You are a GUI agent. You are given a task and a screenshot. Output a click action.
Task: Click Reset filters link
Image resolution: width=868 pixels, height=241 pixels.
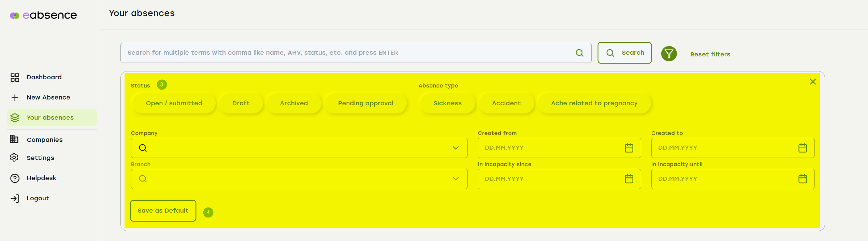(x=710, y=54)
